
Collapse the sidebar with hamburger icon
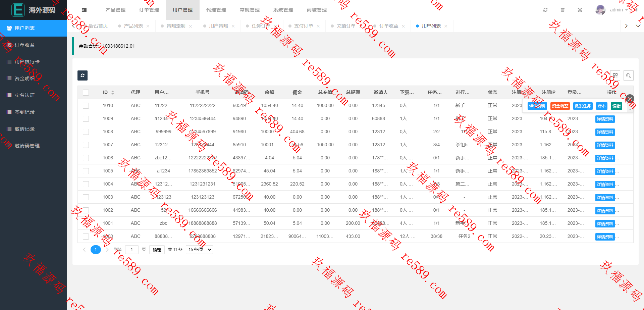(x=84, y=10)
